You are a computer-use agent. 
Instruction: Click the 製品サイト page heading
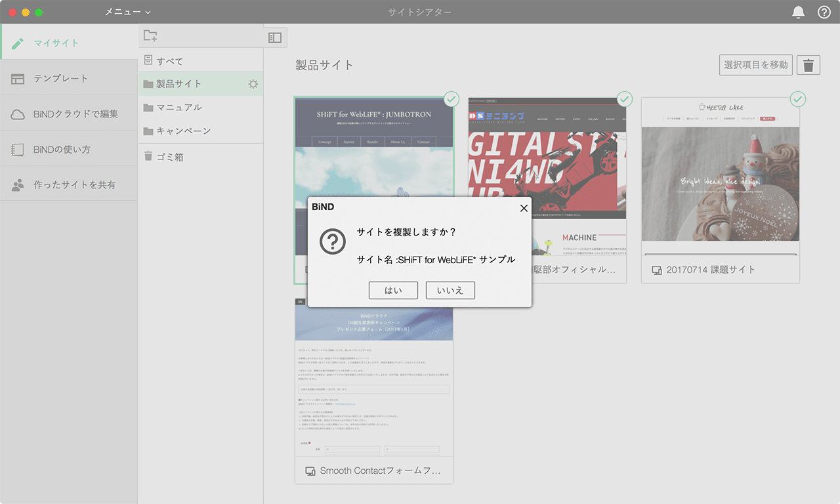click(325, 65)
